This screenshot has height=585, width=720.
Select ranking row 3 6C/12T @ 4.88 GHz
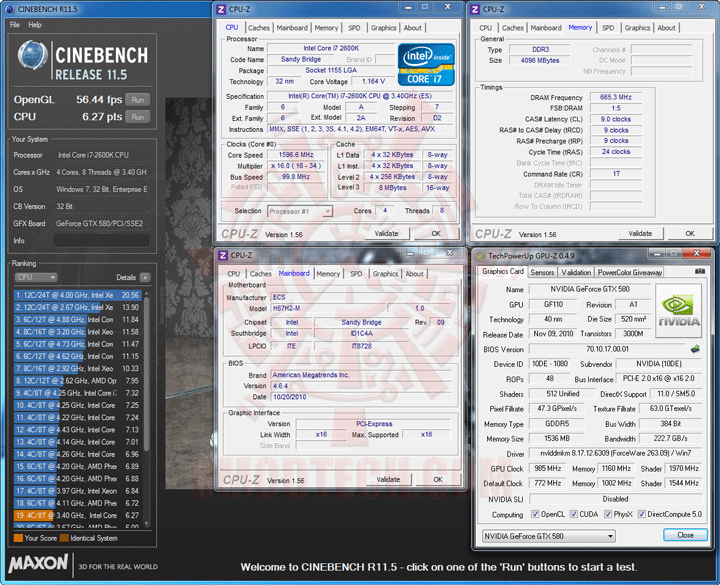[77, 320]
